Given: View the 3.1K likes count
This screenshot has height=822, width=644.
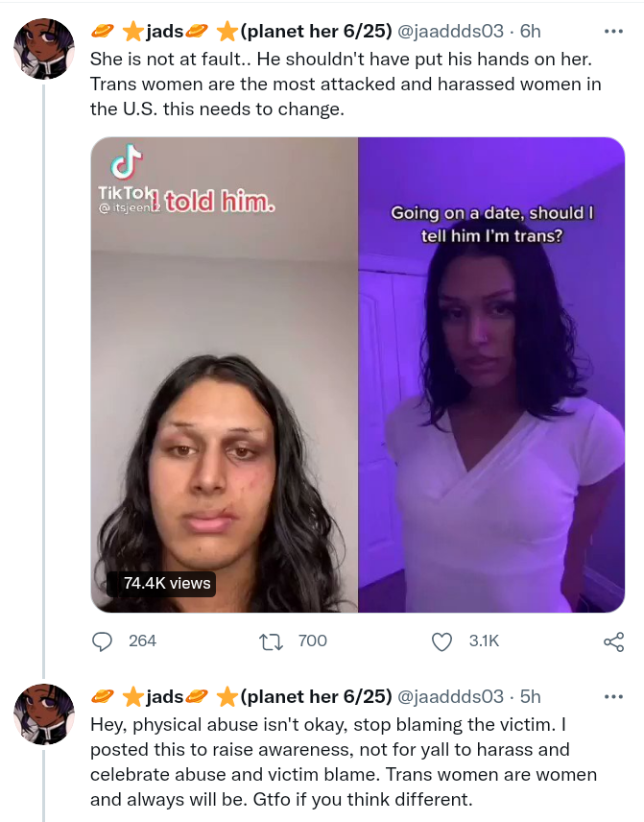Looking at the screenshot, I should [484, 641].
